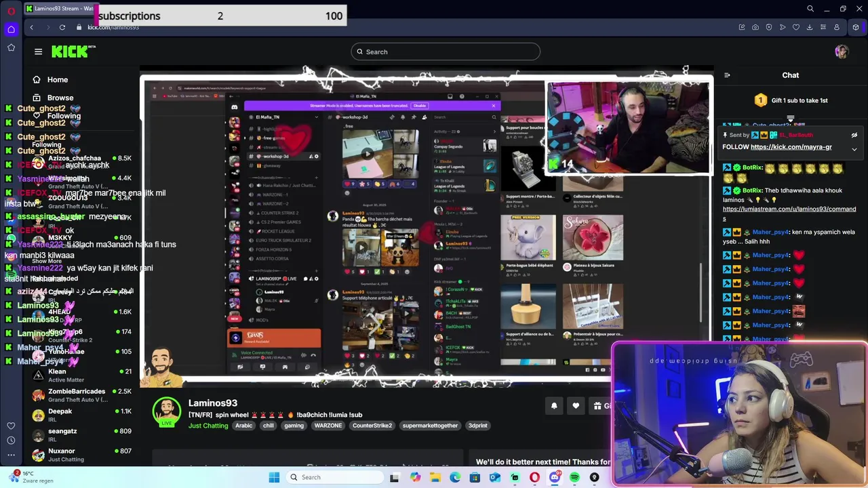The image size is (868, 488).
Task: Reload the page in Opera
Action: 62,27
